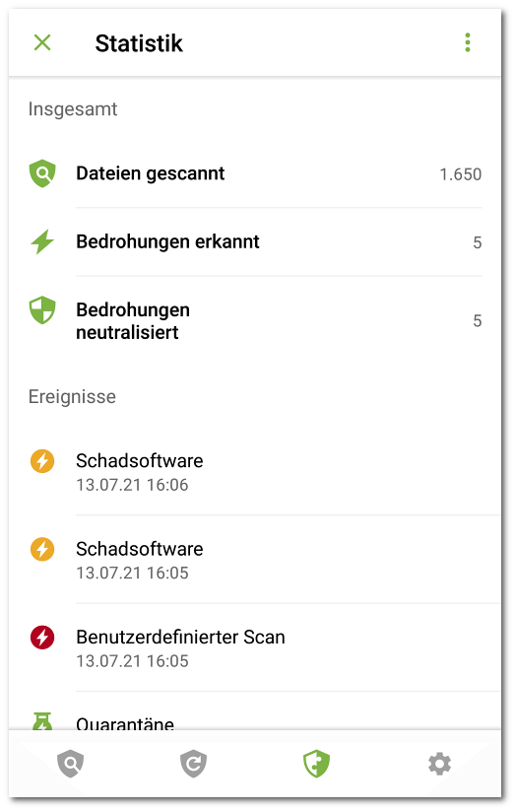
Task: Open the Schadsoftware event from 13.07.21 16:05
Action: click(255, 560)
